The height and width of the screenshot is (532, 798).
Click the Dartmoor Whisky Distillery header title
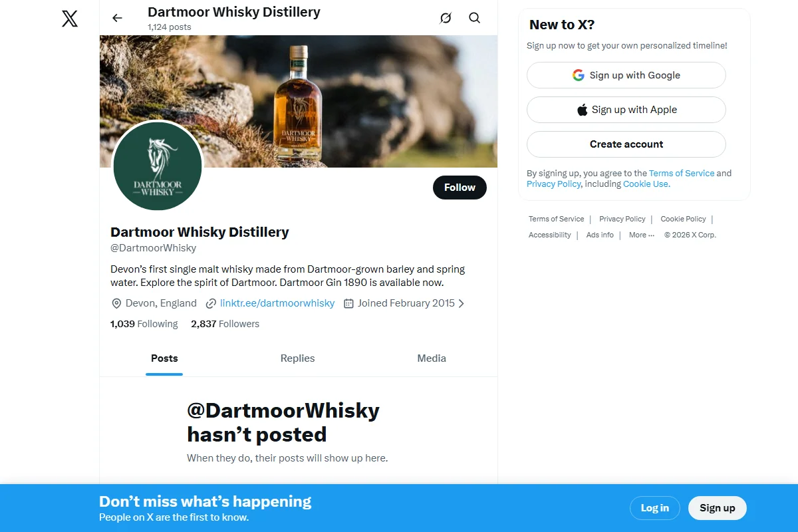(x=234, y=12)
